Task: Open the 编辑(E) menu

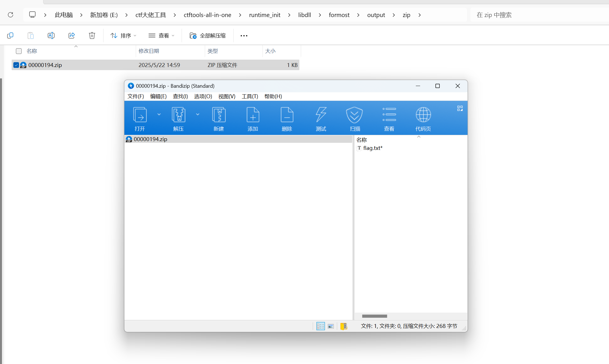Action: point(158,96)
